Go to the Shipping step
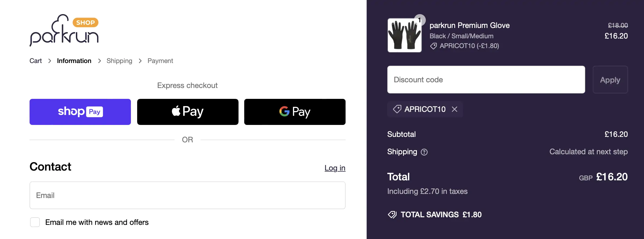The width and height of the screenshot is (644, 239). point(119,61)
